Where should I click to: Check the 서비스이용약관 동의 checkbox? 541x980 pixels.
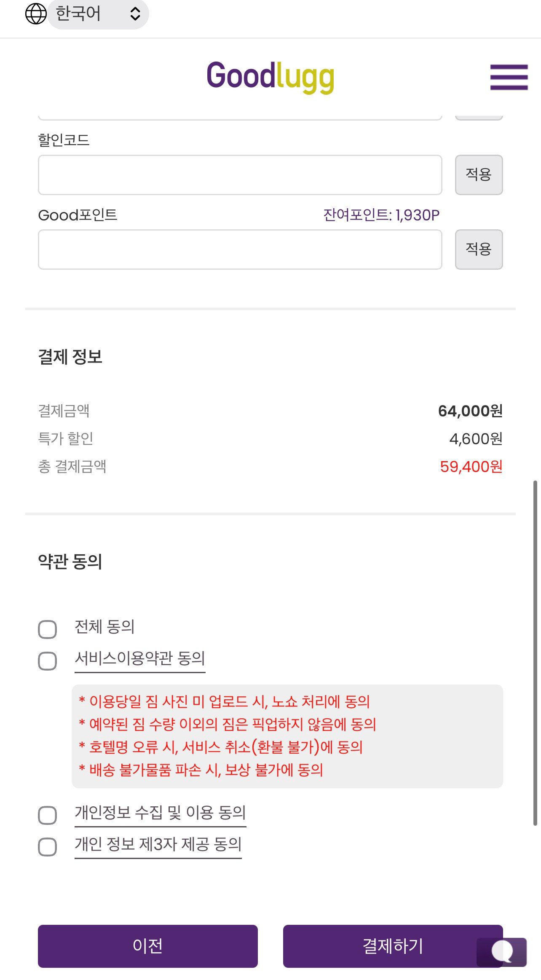[x=47, y=660]
